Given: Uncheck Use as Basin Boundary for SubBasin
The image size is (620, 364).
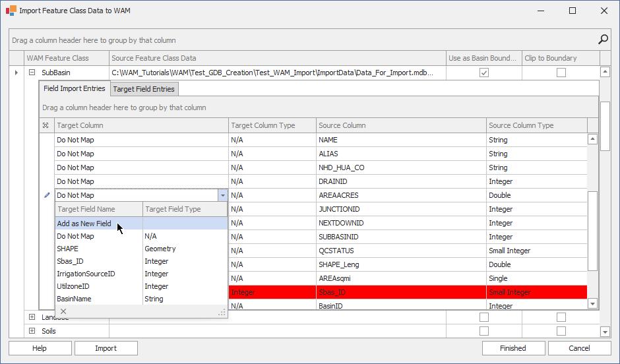Looking at the screenshot, I should tap(484, 73).
